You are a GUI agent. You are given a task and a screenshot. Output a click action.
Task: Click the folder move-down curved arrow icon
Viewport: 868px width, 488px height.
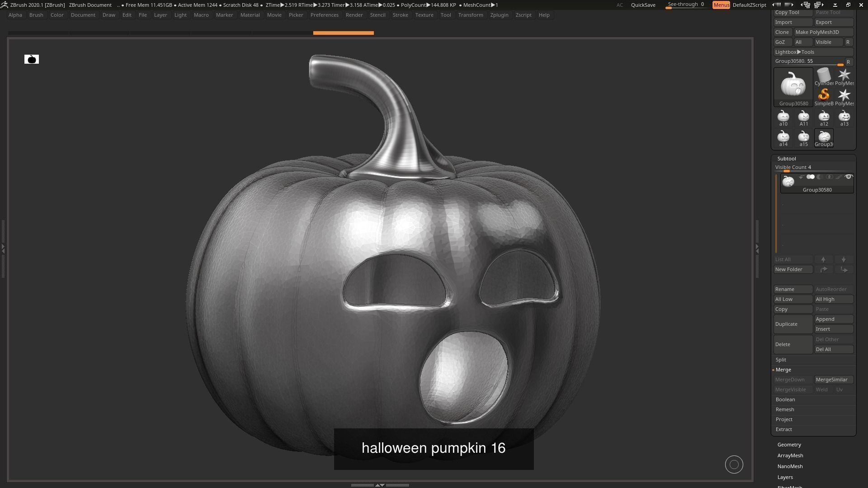pyautogui.click(x=844, y=269)
